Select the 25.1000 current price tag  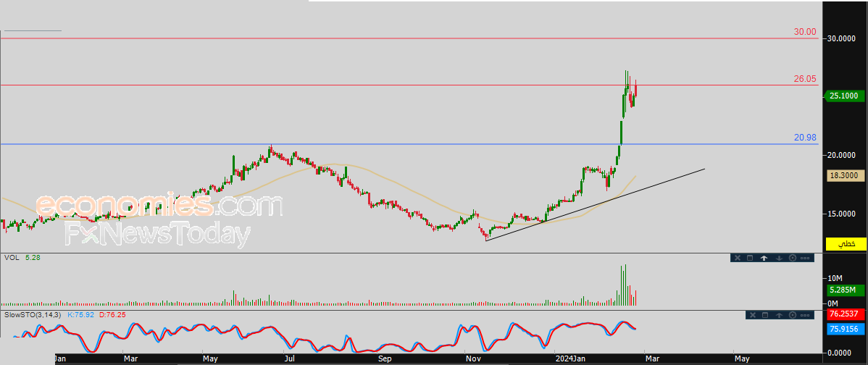[844, 96]
